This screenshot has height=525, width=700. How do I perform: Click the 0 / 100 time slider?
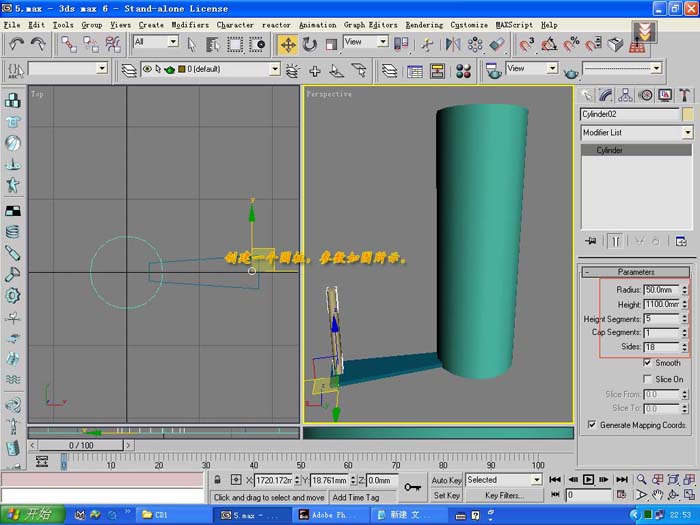[81, 445]
